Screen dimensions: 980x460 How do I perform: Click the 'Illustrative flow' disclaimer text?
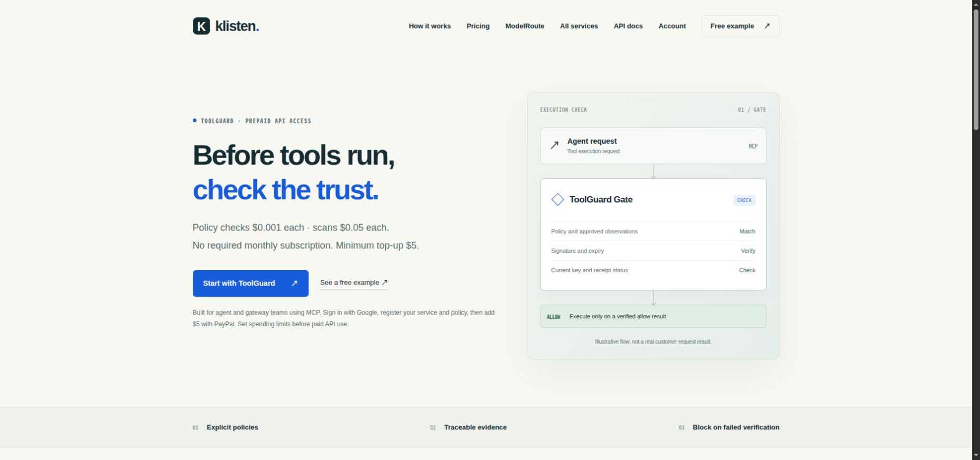click(x=653, y=342)
